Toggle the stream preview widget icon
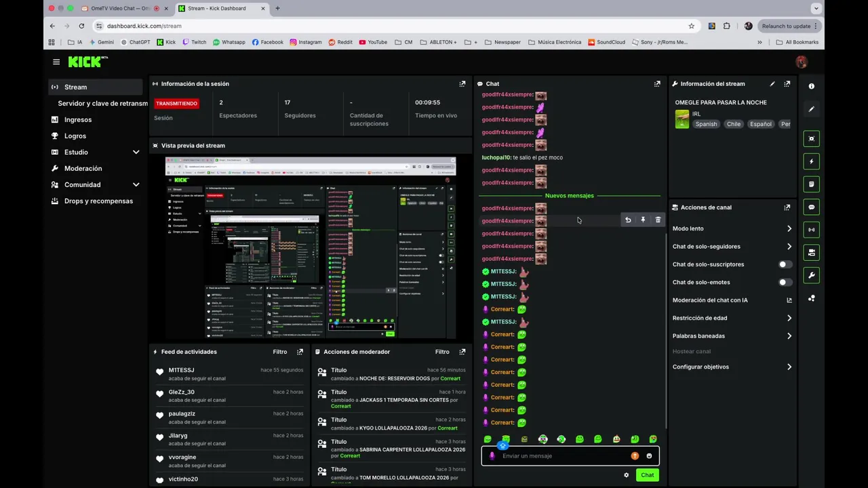Image resolution: width=868 pixels, height=488 pixels. tap(812, 139)
